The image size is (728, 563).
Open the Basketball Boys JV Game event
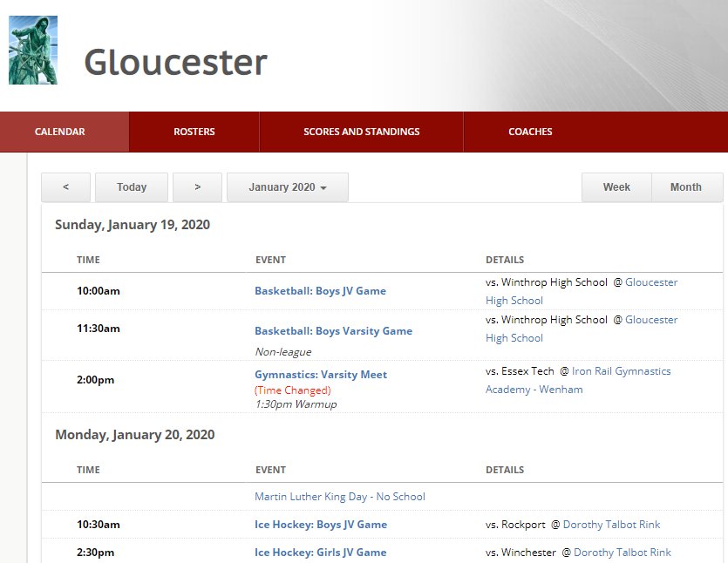[320, 290]
